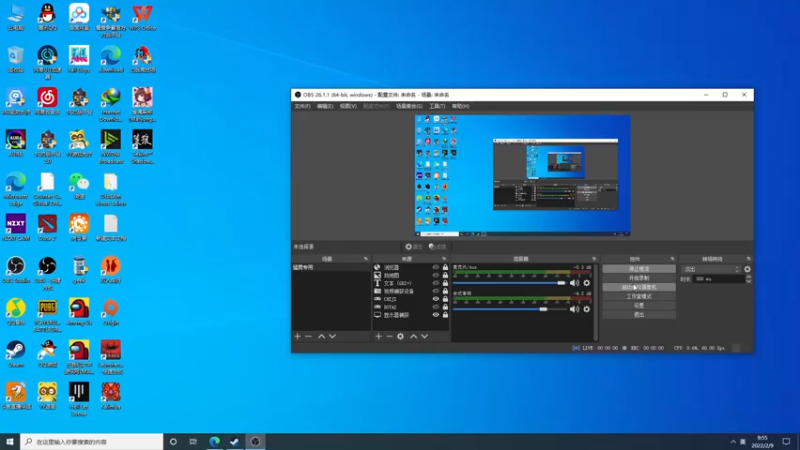
Task: Pop out the 来源 dock panel icon
Action: point(444,259)
